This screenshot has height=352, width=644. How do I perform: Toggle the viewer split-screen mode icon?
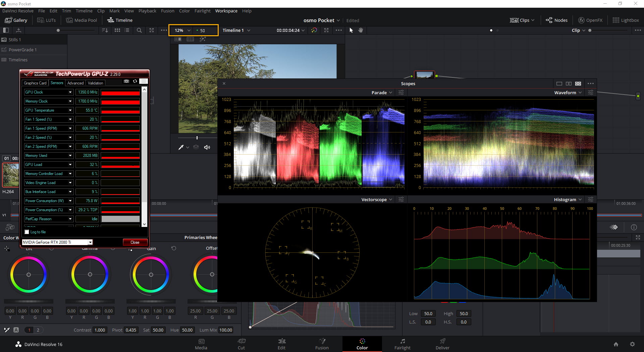coord(190,39)
